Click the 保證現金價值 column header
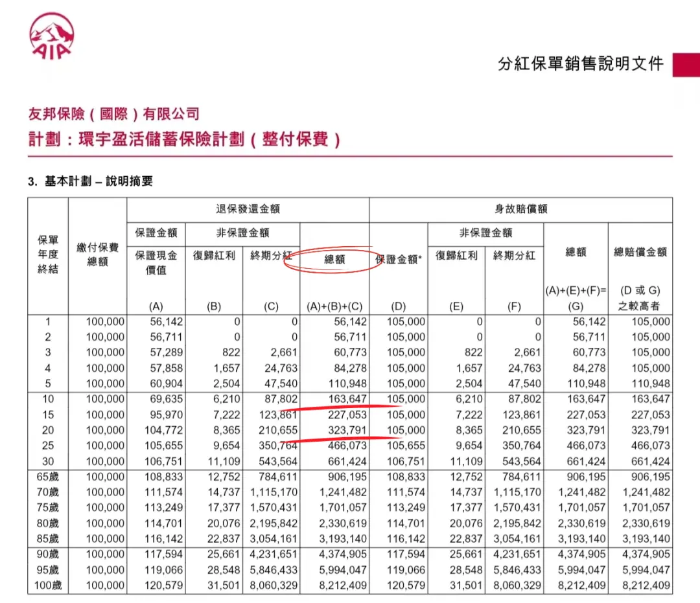The height and width of the screenshot is (603, 700). pos(156,263)
